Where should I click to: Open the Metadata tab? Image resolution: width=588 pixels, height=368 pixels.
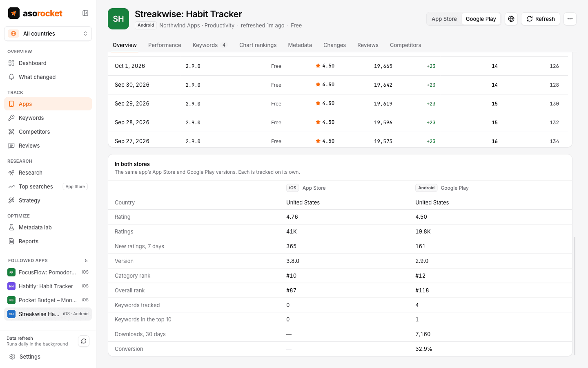pyautogui.click(x=300, y=45)
